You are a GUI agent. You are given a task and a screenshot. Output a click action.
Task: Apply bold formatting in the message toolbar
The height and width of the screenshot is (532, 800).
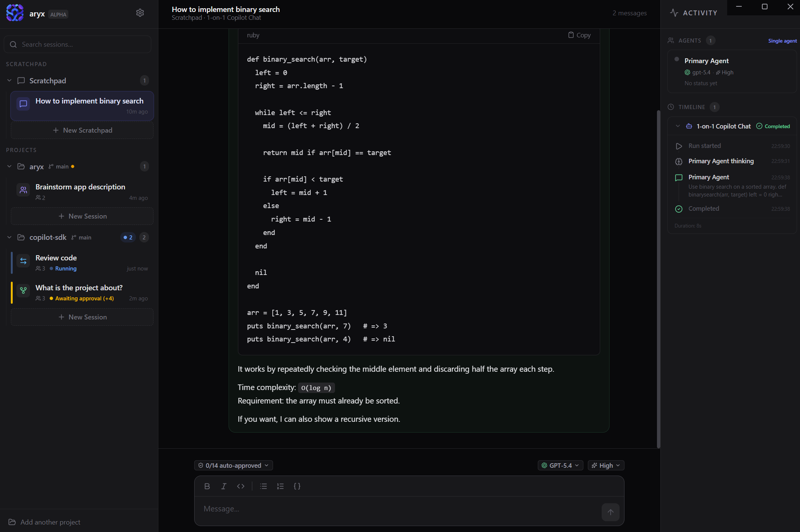coord(207,486)
